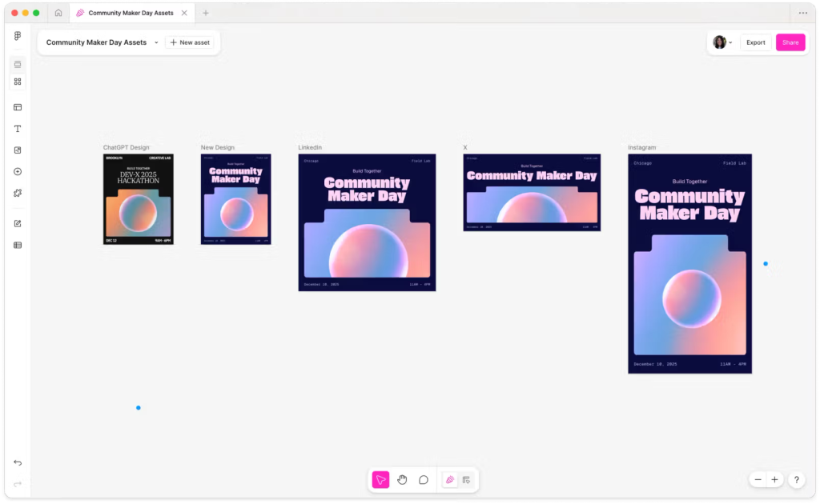Select the comment bubble tool
Image resolution: width=820 pixels, height=504 pixels.
(424, 480)
